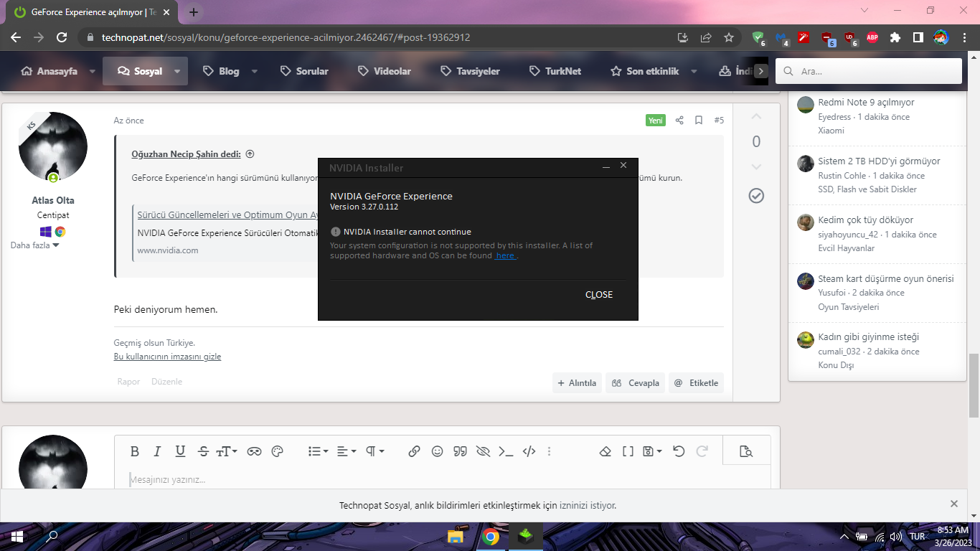980x551 pixels.
Task: Insert a code block with the angle-brackets icon
Action: [529, 451]
